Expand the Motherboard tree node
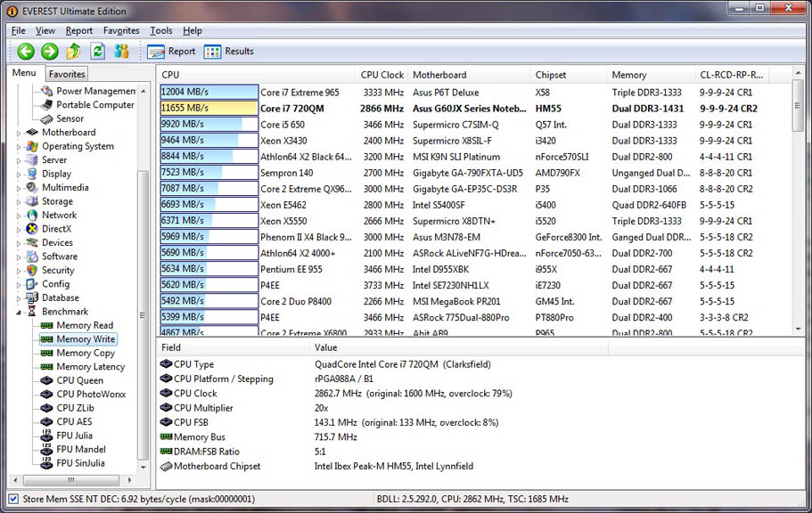 point(19,133)
